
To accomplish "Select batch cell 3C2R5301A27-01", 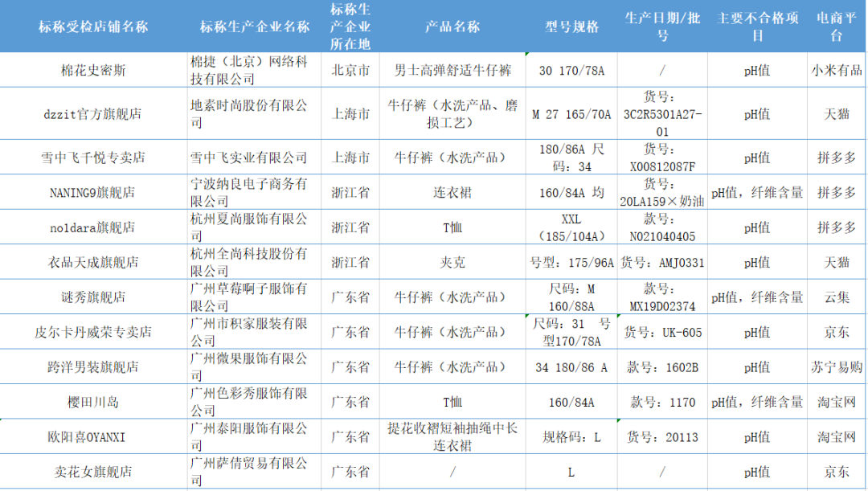I will click(x=662, y=114).
